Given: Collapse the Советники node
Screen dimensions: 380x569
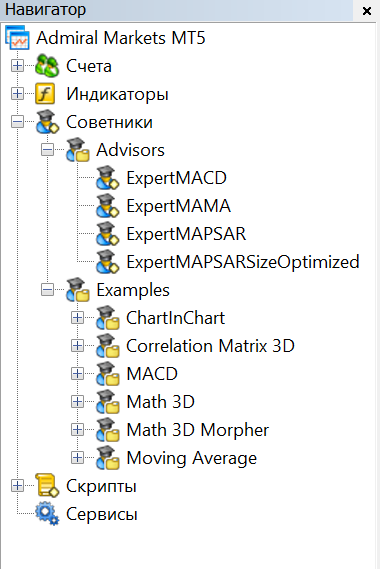Looking at the screenshot, I should pos(17,122).
